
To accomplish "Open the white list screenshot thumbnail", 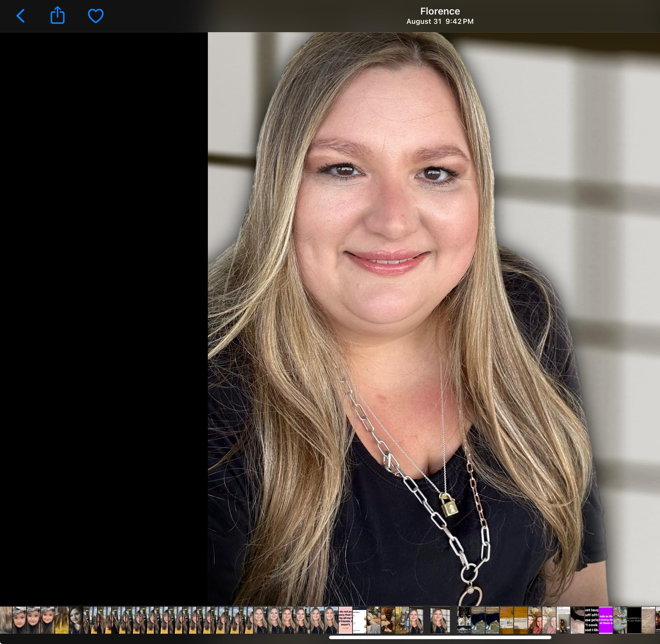I will [359, 620].
